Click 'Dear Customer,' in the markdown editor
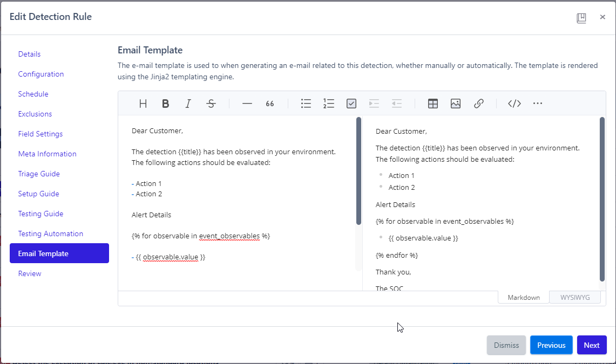Image resolution: width=616 pixels, height=364 pixels. pos(157,131)
